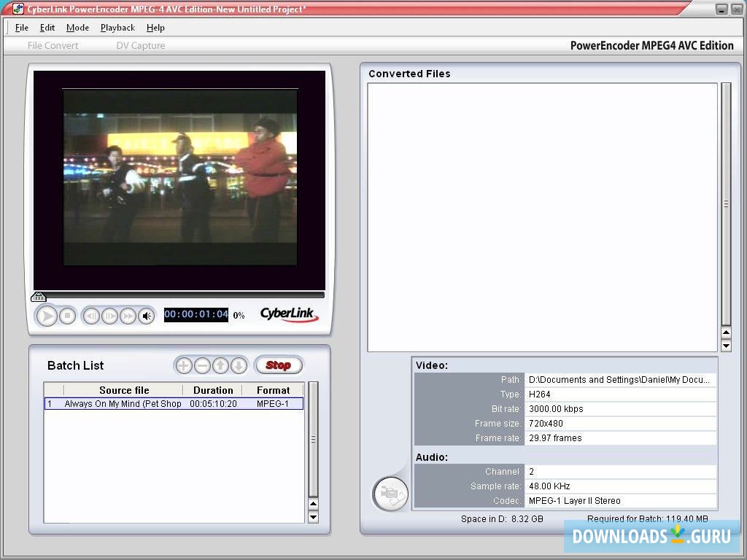Move batch item down in the list
Screen dimensions: 747x560
[x=239, y=365]
